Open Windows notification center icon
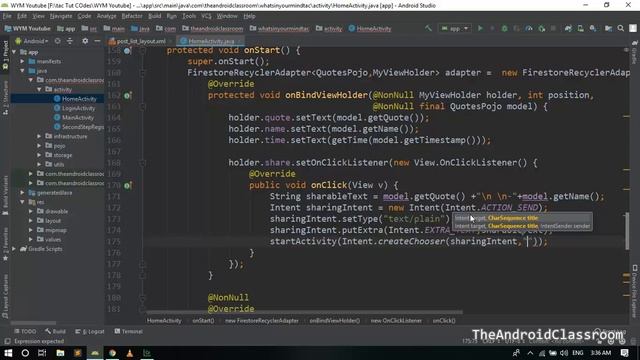 624,353
